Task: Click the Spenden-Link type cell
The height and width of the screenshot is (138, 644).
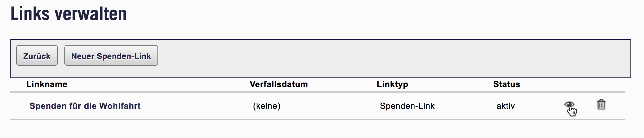Action: tap(407, 106)
